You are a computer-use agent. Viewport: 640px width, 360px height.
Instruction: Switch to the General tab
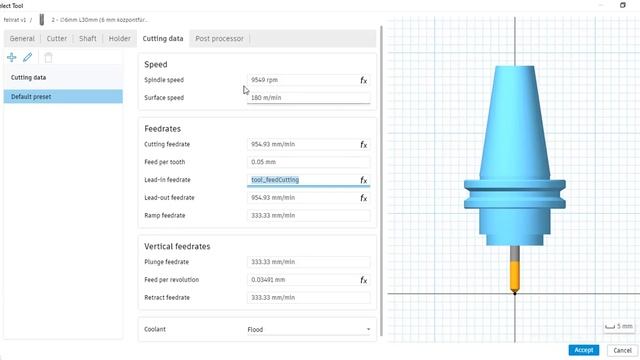pyautogui.click(x=22, y=38)
